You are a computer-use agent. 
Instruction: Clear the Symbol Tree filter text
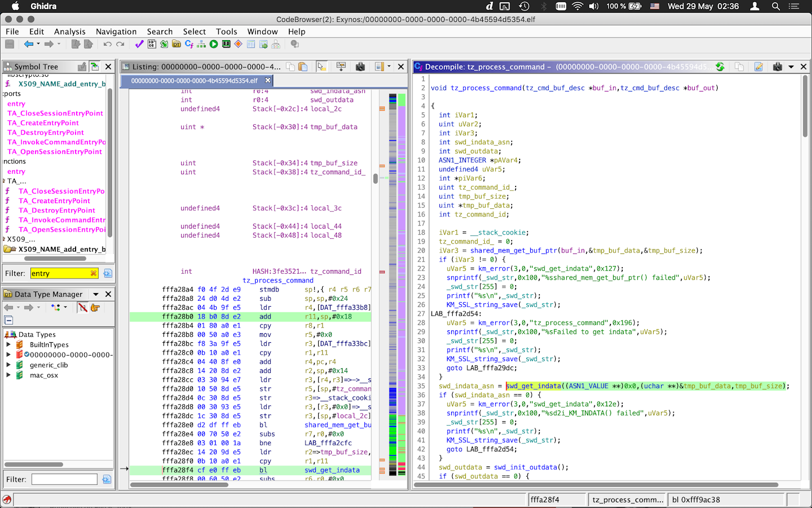click(x=93, y=273)
